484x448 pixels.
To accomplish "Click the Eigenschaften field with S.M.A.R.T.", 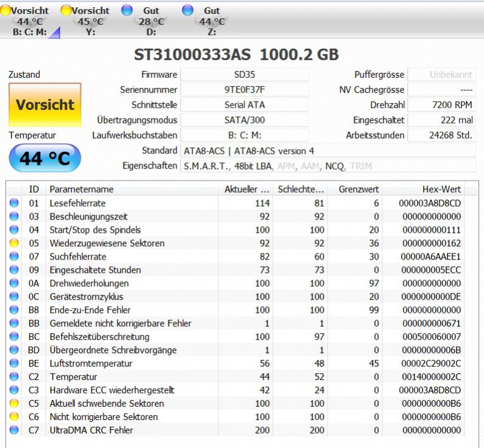I will 328,166.
